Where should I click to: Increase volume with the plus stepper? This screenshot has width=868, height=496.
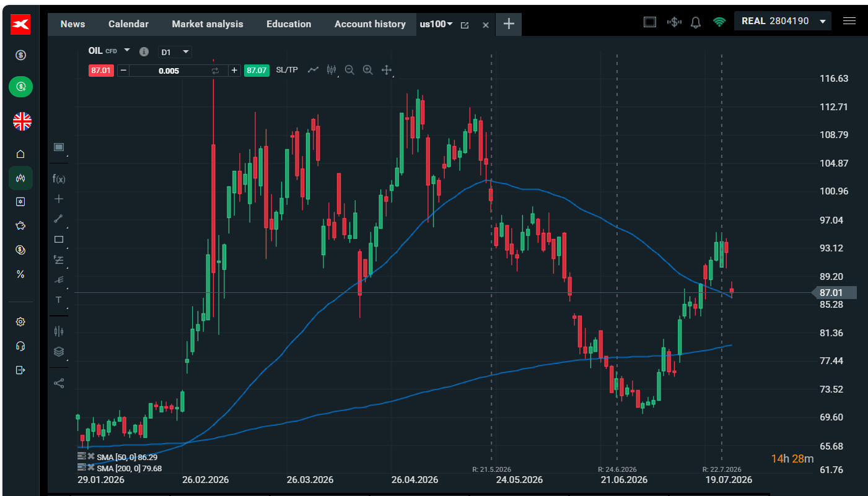234,71
